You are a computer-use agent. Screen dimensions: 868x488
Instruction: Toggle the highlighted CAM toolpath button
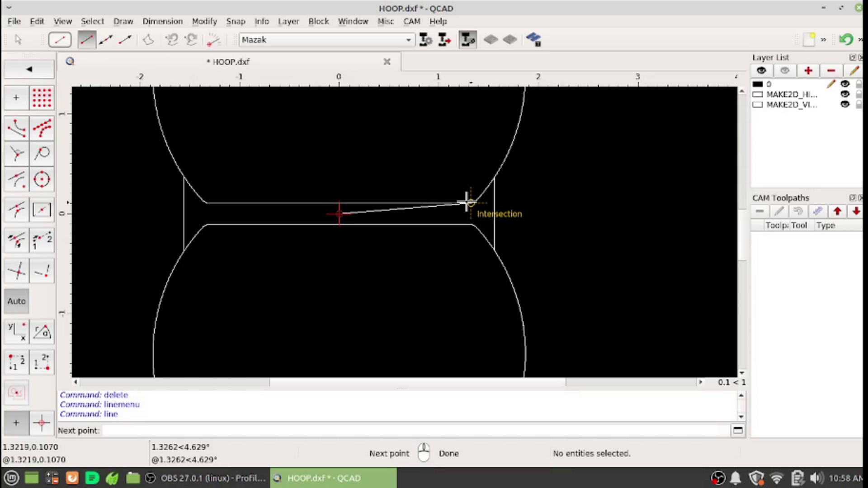pyautogui.click(x=467, y=40)
